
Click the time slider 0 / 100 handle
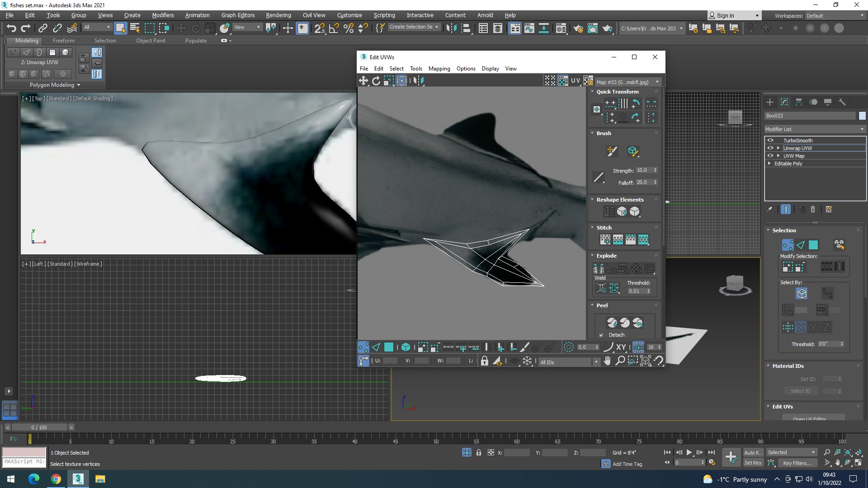[x=39, y=427]
